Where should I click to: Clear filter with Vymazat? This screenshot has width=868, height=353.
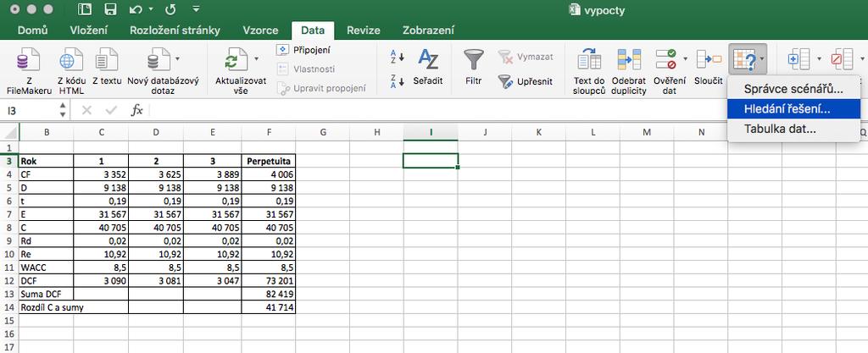pos(526,57)
